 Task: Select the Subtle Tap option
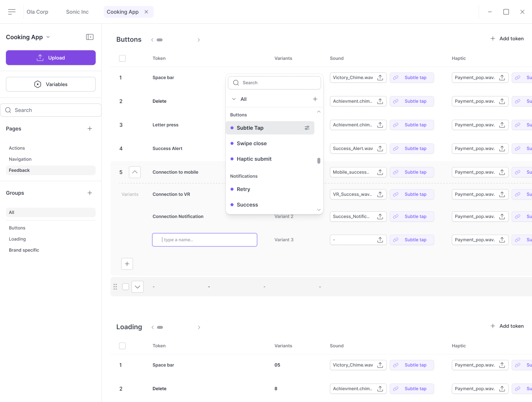click(270, 128)
